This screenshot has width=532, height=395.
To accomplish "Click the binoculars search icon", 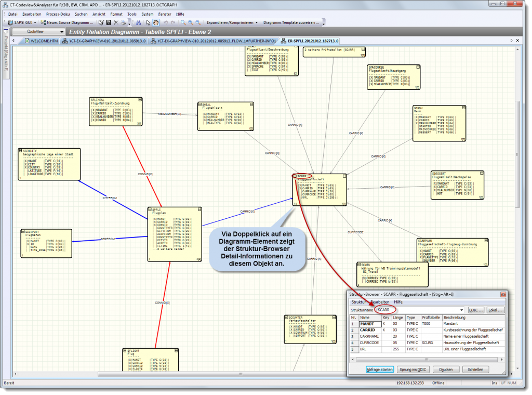I will point(139,22).
